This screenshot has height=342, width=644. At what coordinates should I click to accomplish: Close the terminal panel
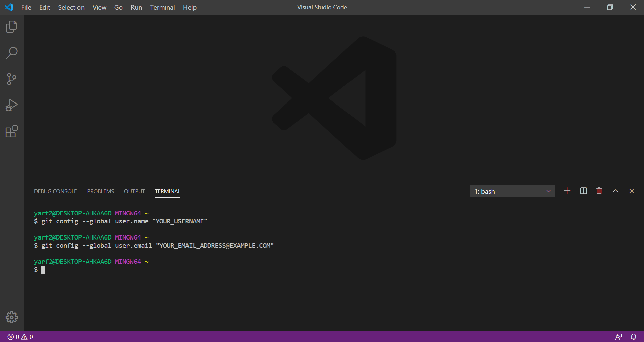631,191
